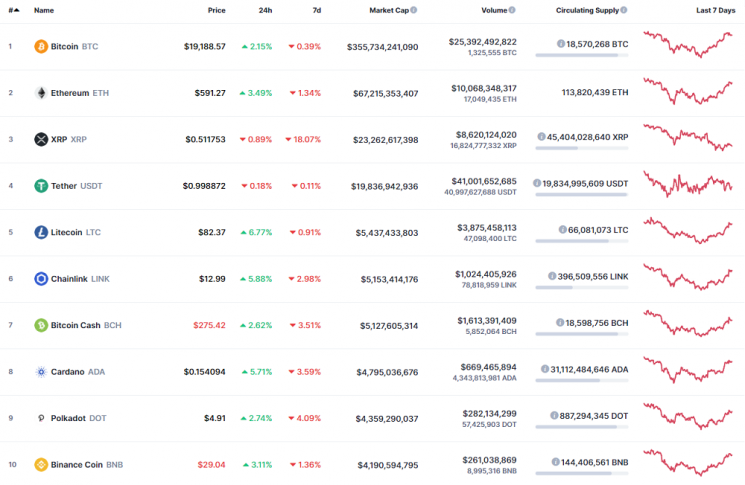Click Last 7 Days column header
745x485 pixels.
(x=716, y=10)
